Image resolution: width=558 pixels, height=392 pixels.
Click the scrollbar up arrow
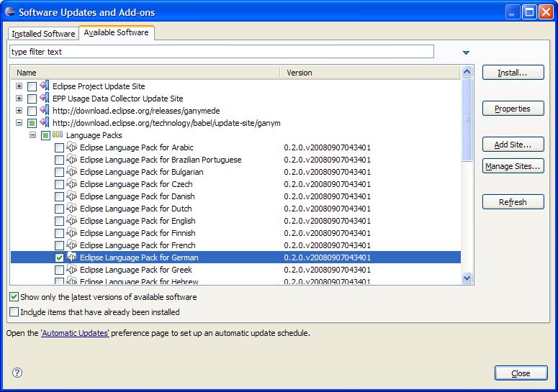pos(467,72)
